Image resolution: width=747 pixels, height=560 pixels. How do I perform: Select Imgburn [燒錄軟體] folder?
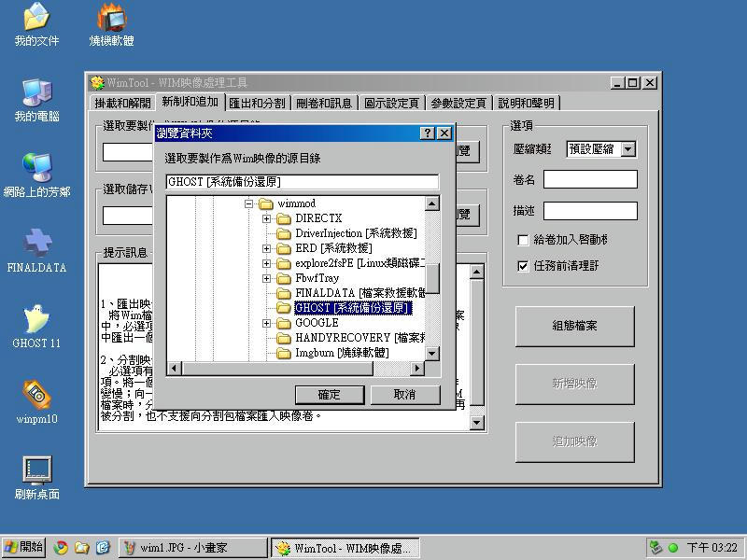[x=342, y=354]
